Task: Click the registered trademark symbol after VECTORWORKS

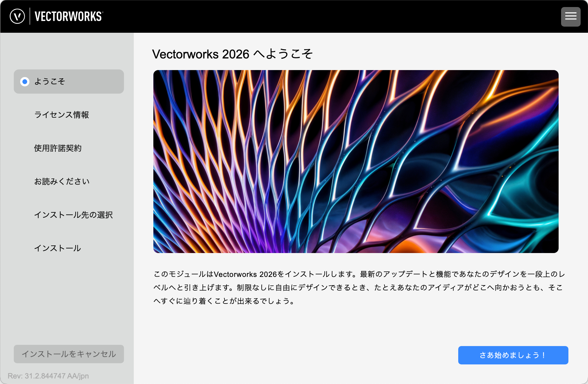Action: (103, 13)
